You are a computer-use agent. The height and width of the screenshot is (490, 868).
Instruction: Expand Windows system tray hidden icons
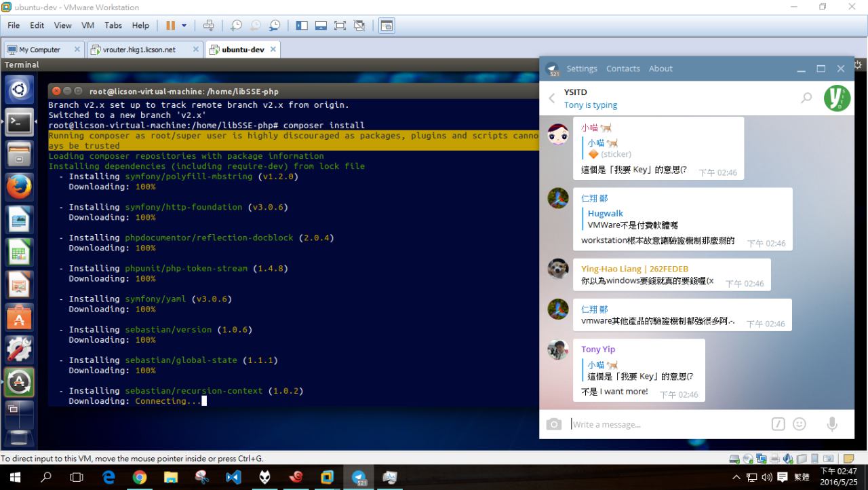click(736, 478)
